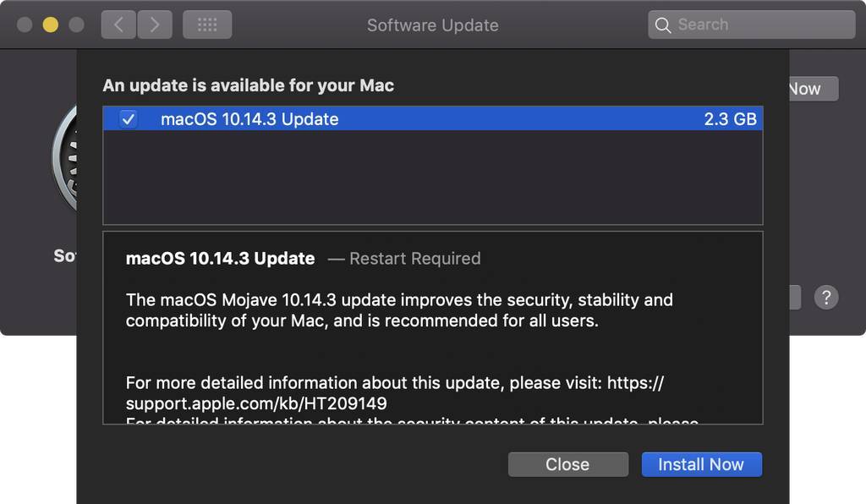Click the partially hidden Now button behind sheet
The height and width of the screenshot is (504, 866).
tap(814, 89)
